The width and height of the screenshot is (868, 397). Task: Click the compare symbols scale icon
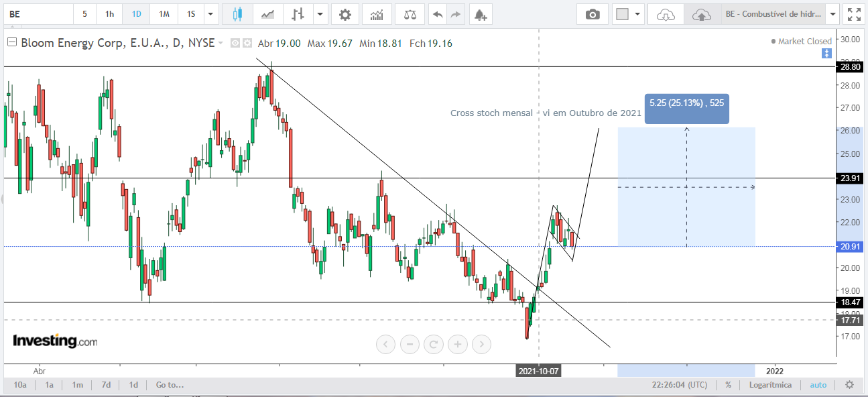click(x=410, y=14)
